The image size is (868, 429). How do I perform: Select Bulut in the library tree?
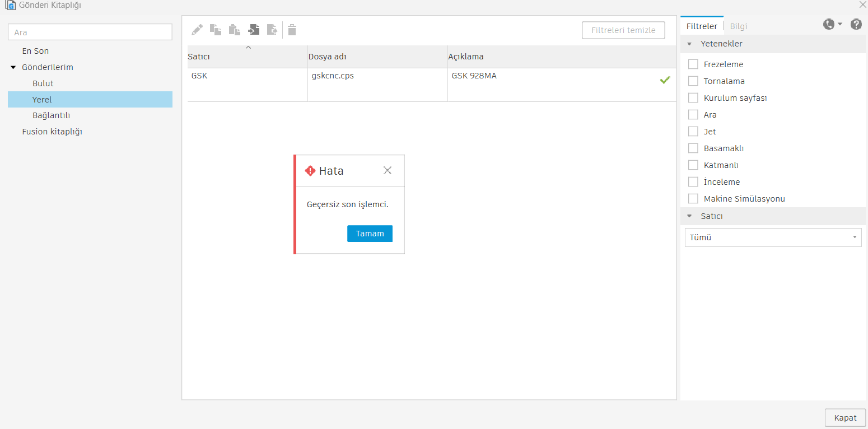point(43,83)
